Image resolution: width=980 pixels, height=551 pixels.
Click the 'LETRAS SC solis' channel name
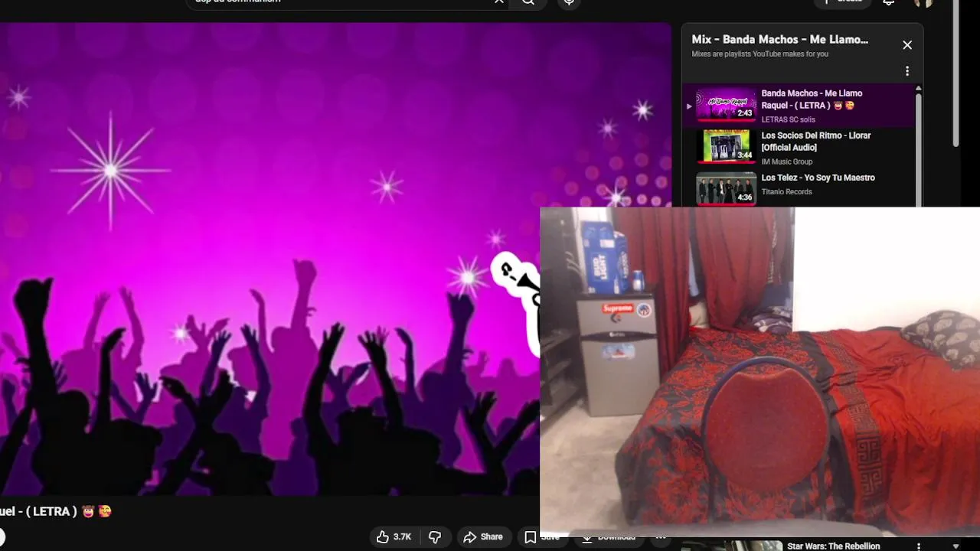pos(788,119)
